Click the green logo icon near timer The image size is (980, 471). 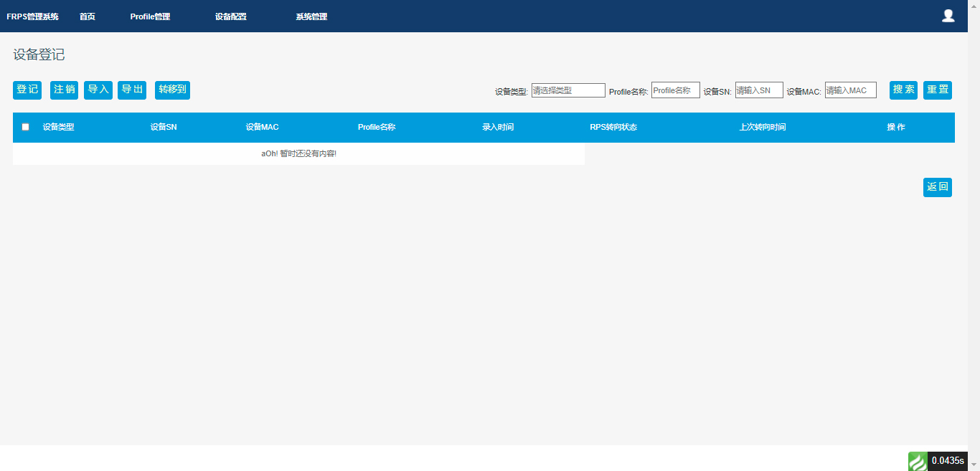click(x=918, y=461)
